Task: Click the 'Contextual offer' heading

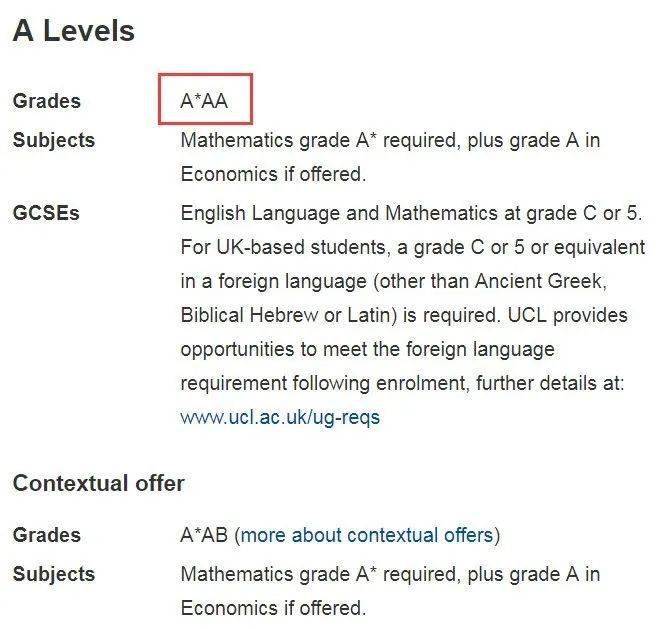Action: (98, 483)
